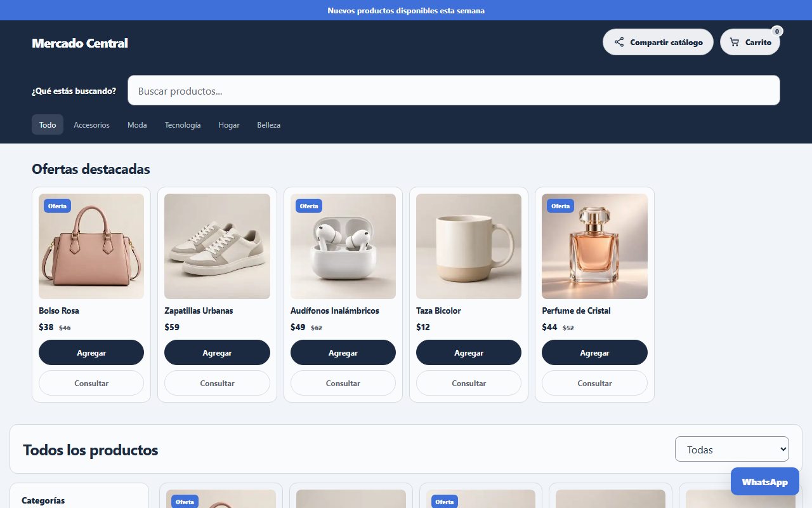Click the Audífonos Inalámbricos product title
The image size is (812, 508).
tap(335, 311)
